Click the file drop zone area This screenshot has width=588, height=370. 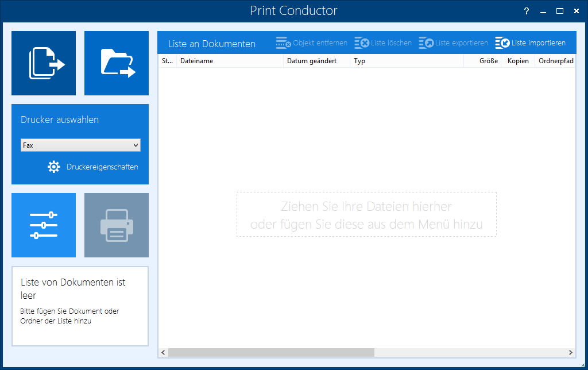coord(366,214)
